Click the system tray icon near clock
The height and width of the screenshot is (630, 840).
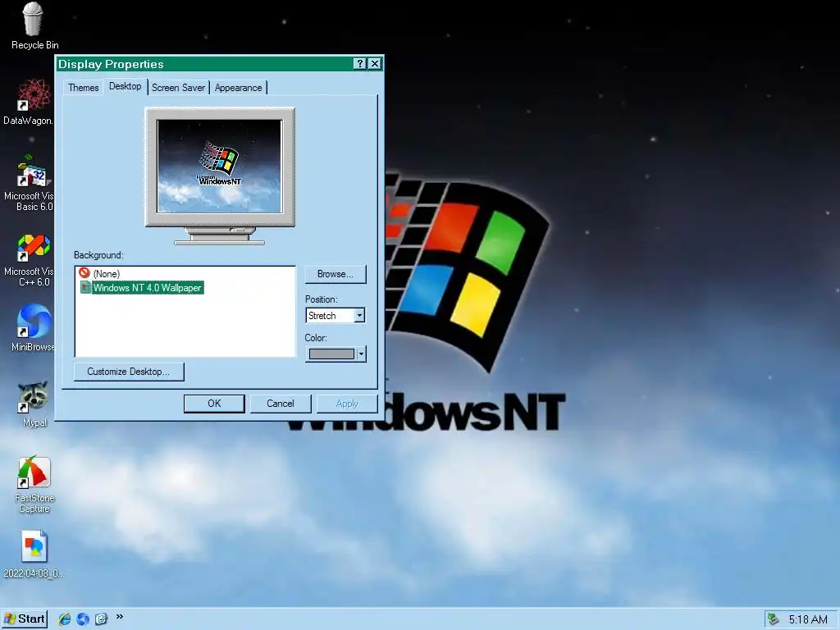(773, 619)
